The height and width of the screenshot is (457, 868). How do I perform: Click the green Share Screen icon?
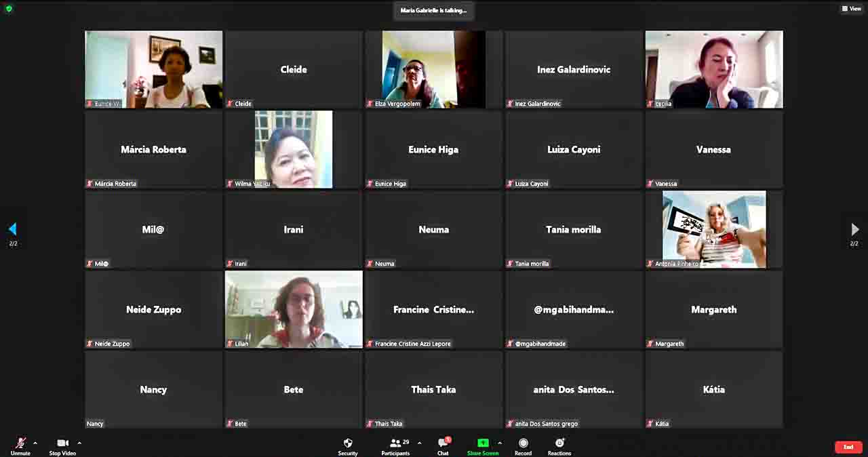pos(483,443)
